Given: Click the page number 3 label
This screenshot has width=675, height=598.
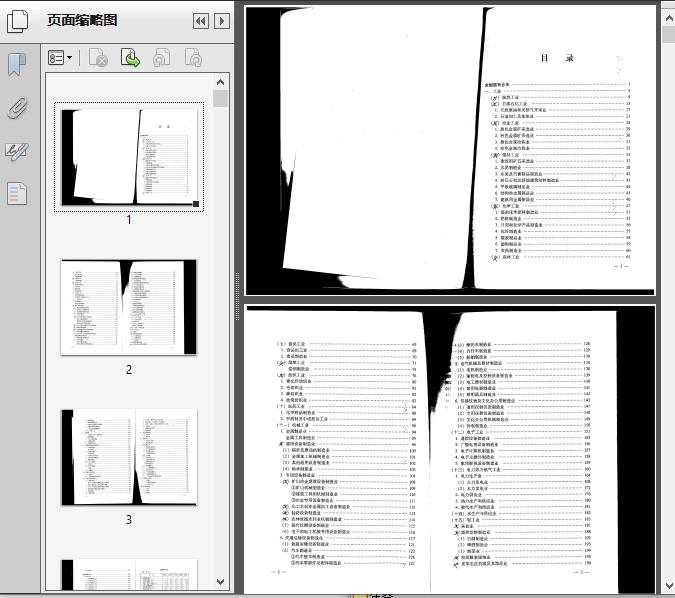Looking at the screenshot, I should click(129, 520).
